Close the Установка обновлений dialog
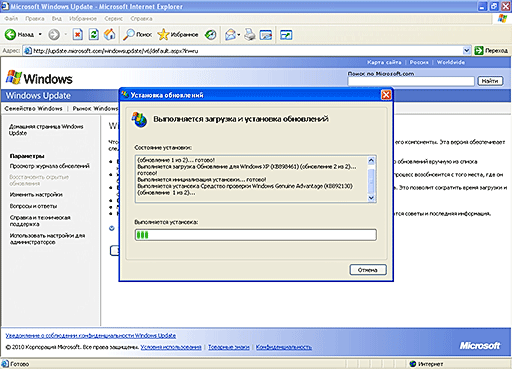The height and width of the screenshot is (369, 512). [386, 95]
